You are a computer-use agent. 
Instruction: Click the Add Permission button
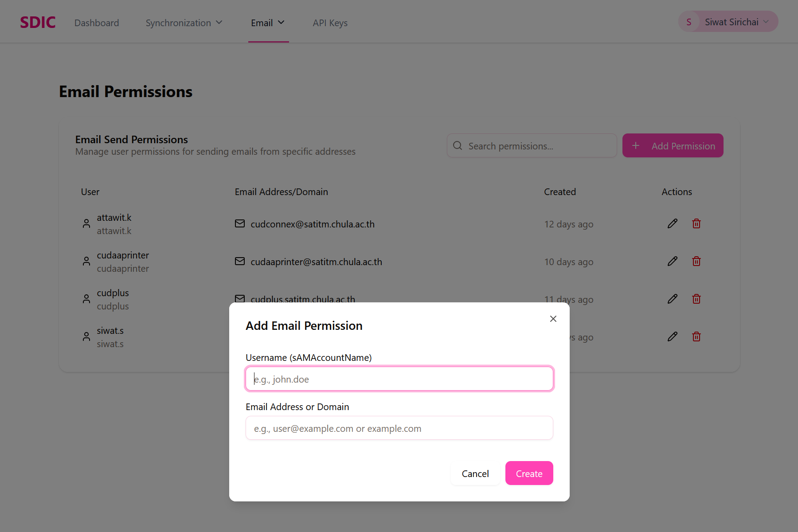click(673, 145)
